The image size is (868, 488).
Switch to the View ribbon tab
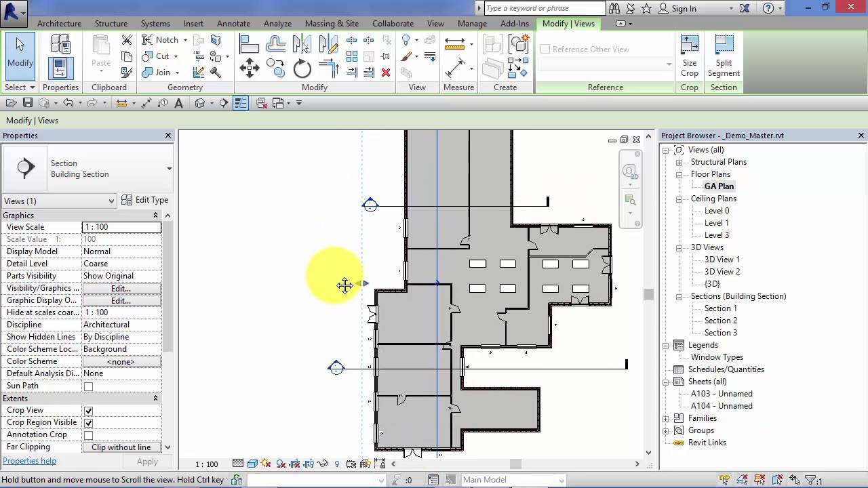[x=435, y=24]
